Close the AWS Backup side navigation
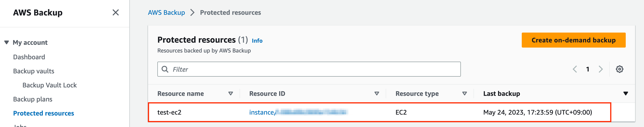644x127 pixels. (115, 12)
